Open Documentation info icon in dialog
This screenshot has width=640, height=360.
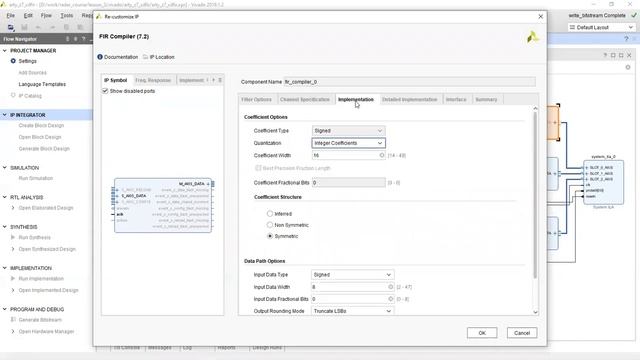tap(100, 57)
